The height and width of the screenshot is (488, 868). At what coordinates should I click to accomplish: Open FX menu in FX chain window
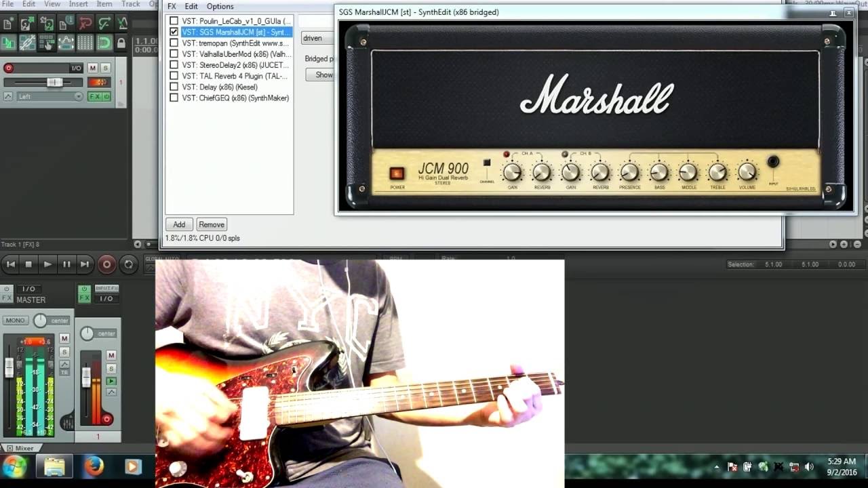172,6
